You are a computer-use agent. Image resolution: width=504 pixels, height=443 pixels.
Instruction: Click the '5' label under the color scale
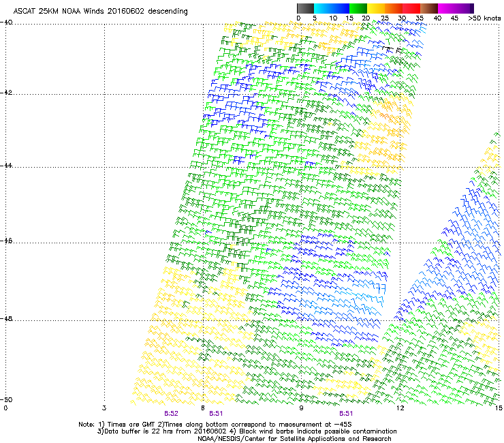315,18
